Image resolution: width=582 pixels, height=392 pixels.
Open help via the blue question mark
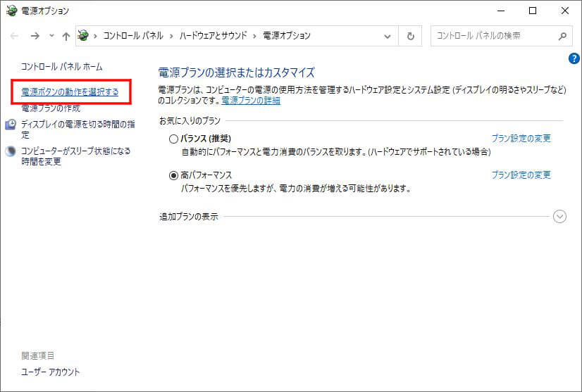[574, 58]
